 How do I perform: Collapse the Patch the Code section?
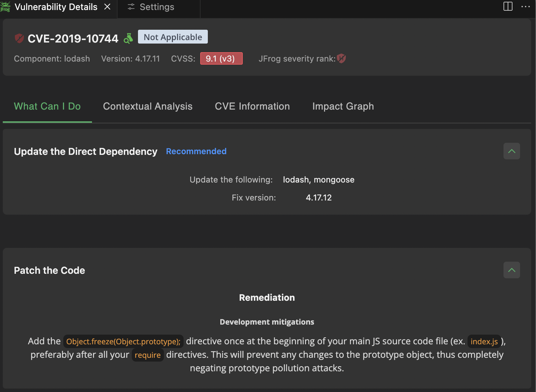click(511, 270)
